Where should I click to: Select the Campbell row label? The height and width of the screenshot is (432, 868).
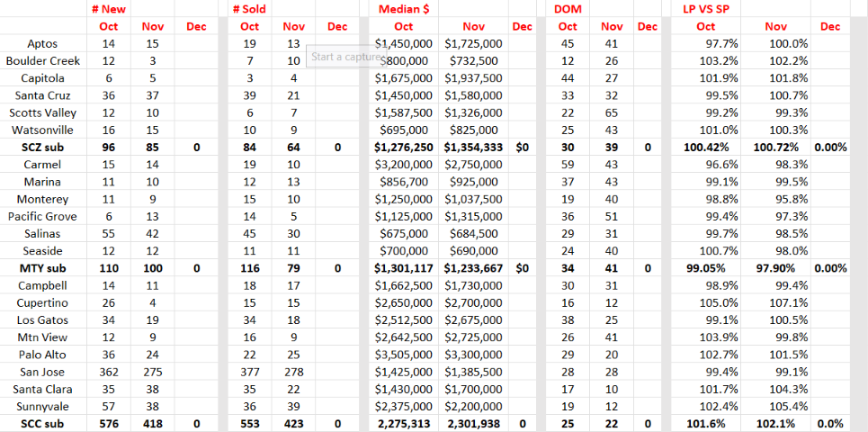pos(42,285)
